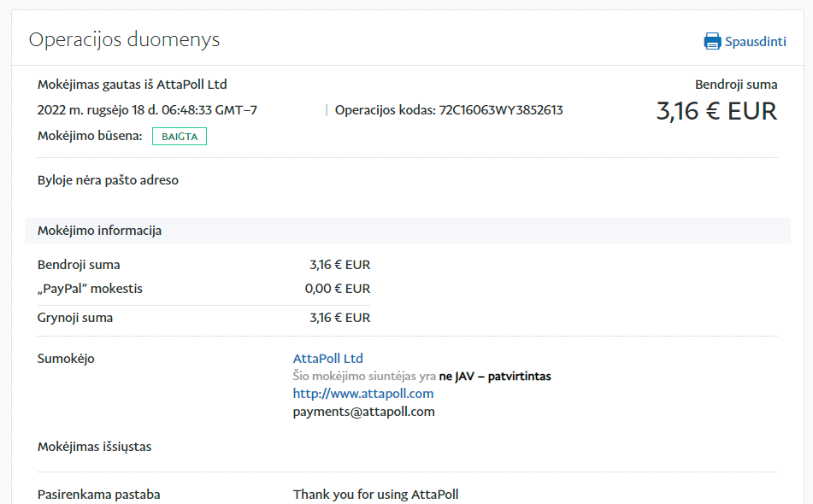Select the 0,00 € EUR fee value

(x=338, y=289)
